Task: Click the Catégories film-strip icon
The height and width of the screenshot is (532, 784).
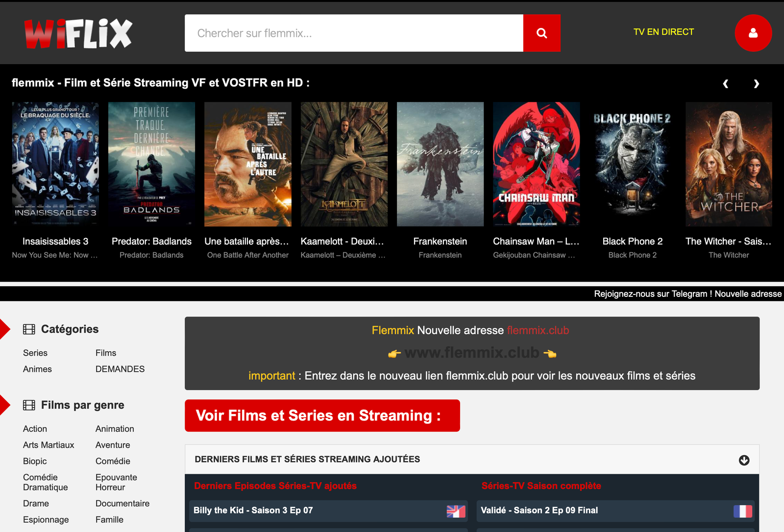Action: (x=29, y=329)
